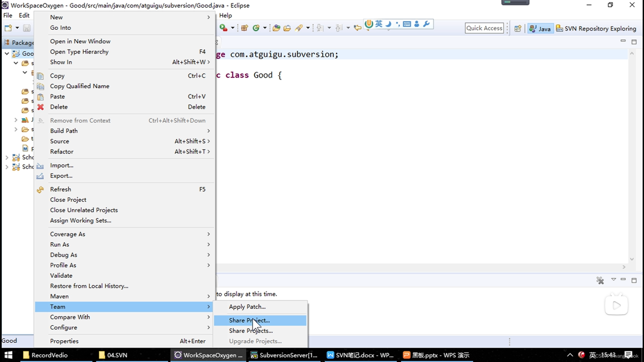Viewport: 644px width, 362px height.
Task: Switch to 黑板.pptx WPS taskbar window
Action: [x=437, y=355]
